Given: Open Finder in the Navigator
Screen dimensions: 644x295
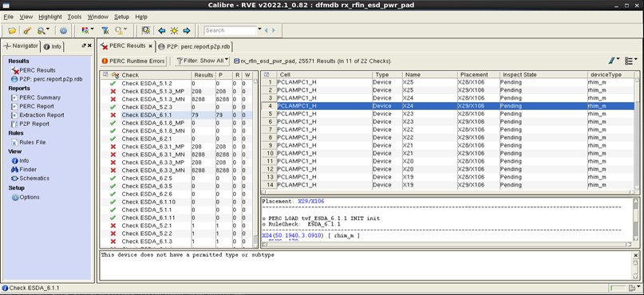Looking at the screenshot, I should click(x=24, y=170).
